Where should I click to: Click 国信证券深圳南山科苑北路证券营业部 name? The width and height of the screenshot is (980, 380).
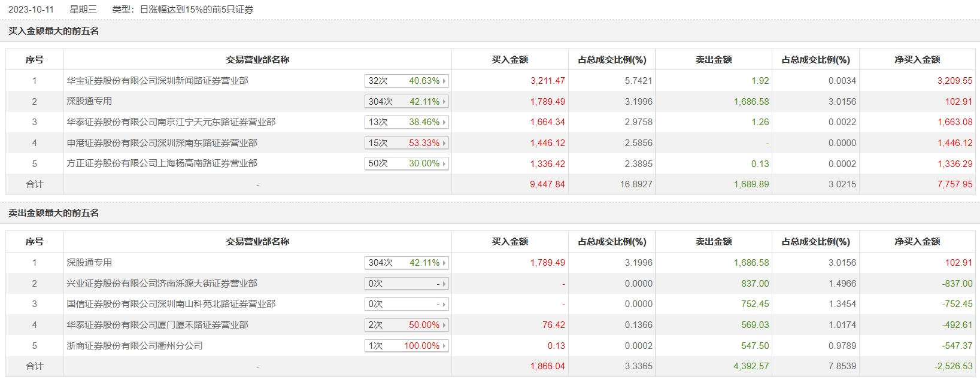(171, 304)
